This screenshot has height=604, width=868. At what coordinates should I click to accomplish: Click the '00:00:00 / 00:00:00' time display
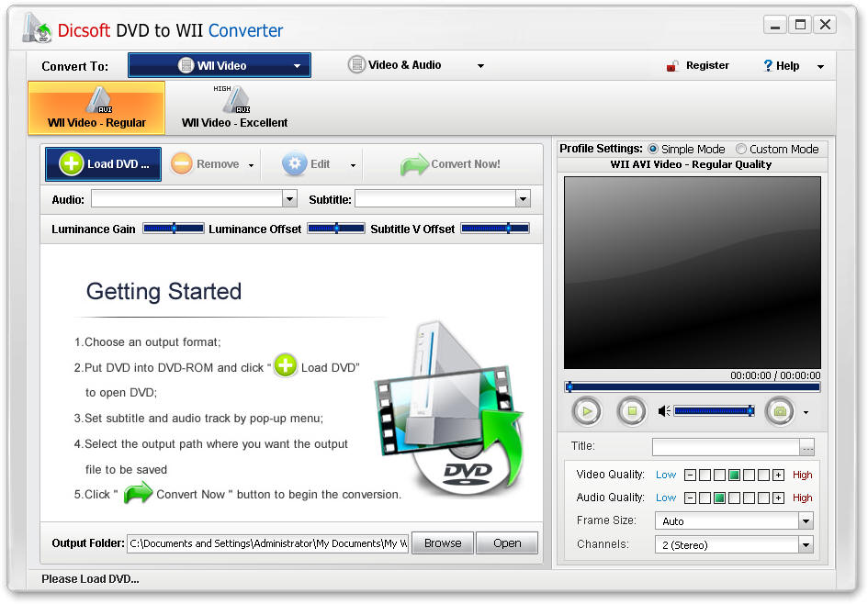775,375
